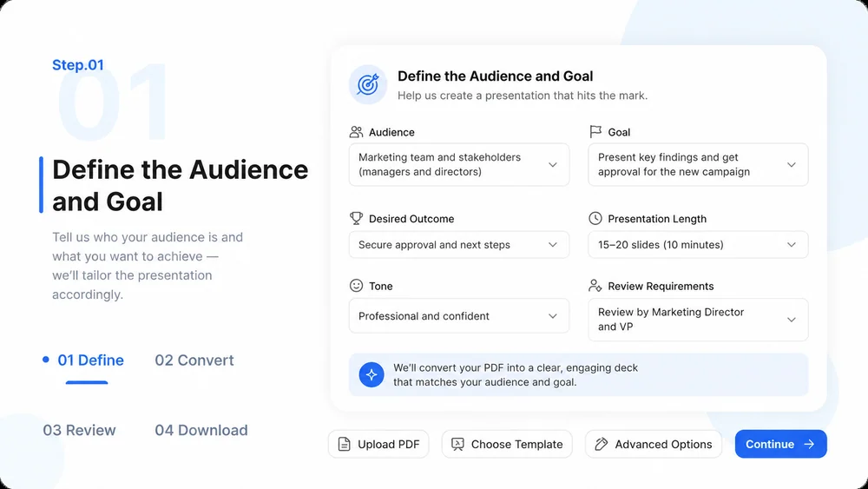Viewport: 868px width, 489px height.
Task: Go to the 04 Download step
Action: click(201, 430)
